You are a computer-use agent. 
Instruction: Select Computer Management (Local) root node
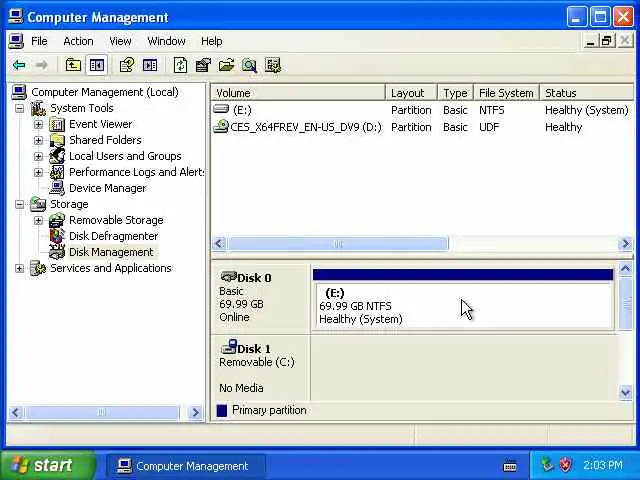(x=104, y=92)
